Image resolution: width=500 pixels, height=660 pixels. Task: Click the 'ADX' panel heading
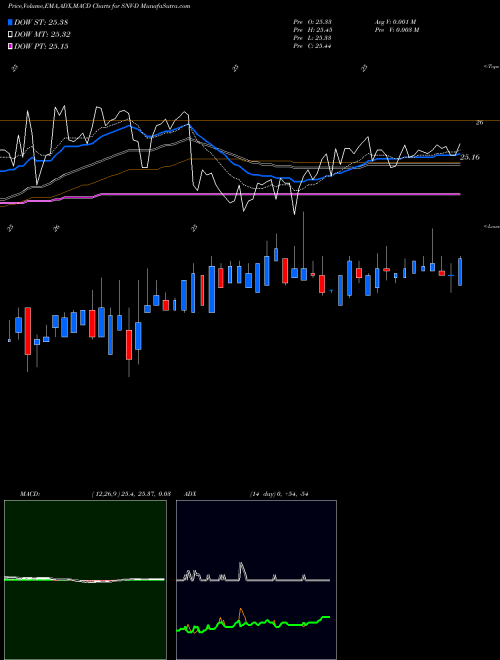tap(190, 494)
